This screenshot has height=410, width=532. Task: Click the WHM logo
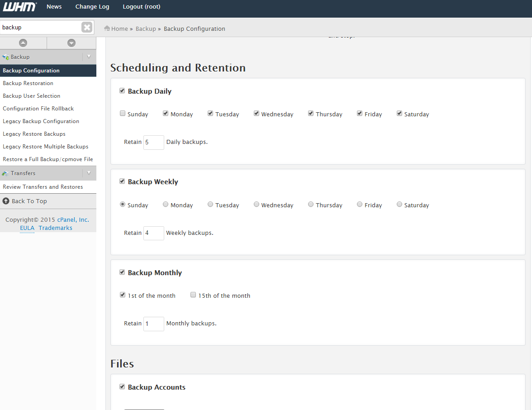20,7
